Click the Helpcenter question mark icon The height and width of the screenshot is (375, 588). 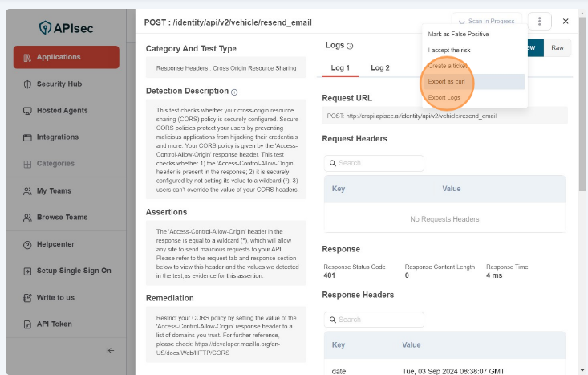(27, 244)
